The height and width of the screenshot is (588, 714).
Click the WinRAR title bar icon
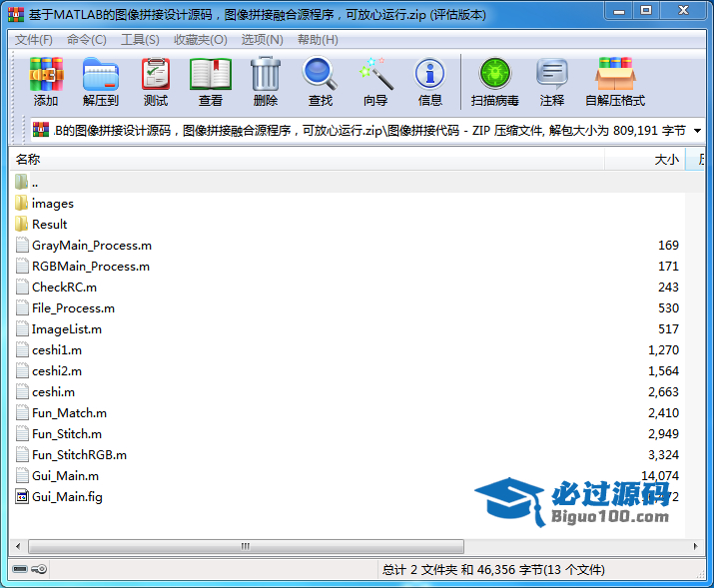pos(16,15)
